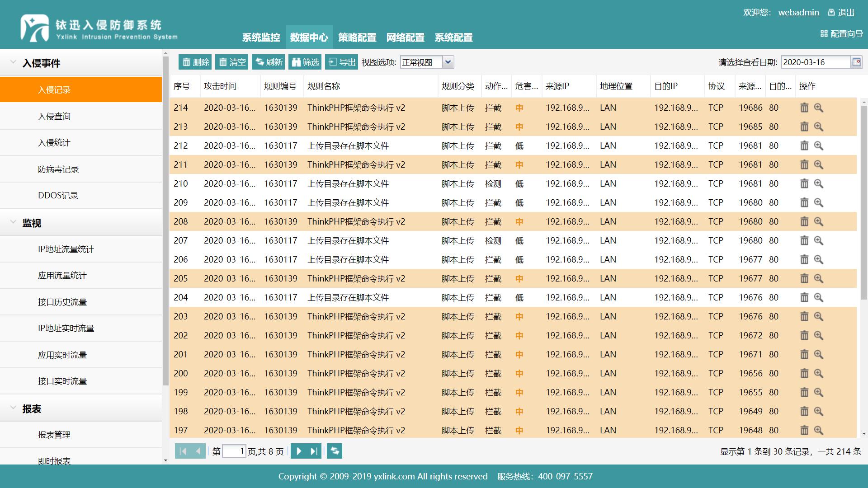Collapse the 监视 section
Viewport: 868px width, 488px height.
[13, 222]
